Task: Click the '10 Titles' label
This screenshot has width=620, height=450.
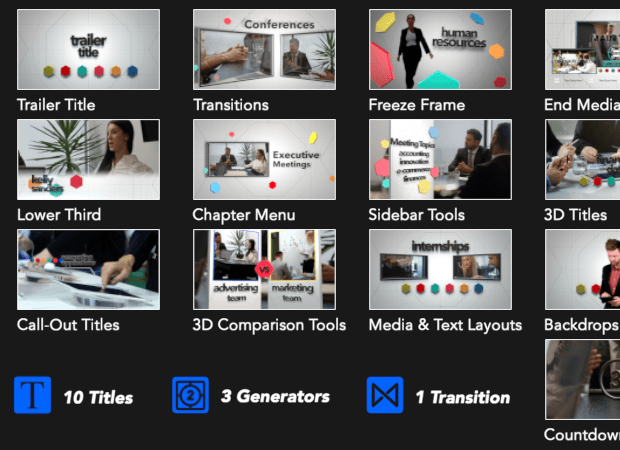Action: pyautogui.click(x=98, y=397)
